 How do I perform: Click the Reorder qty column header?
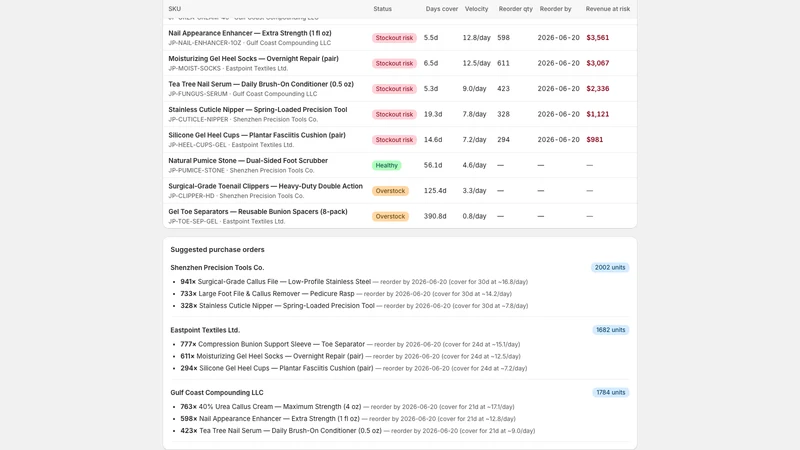[x=515, y=9]
